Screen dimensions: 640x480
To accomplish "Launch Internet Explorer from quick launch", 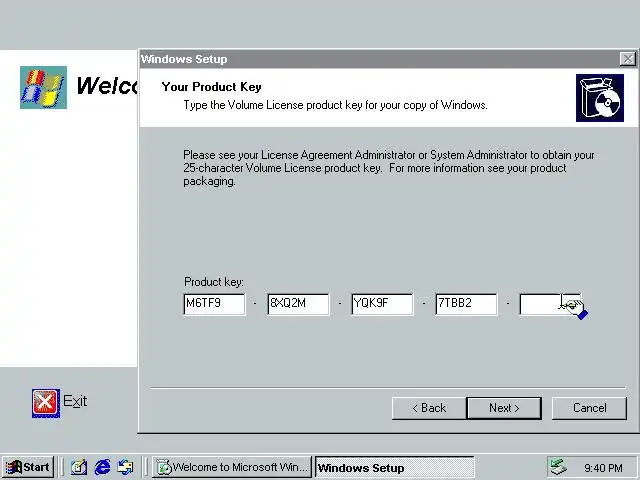I will (102, 467).
